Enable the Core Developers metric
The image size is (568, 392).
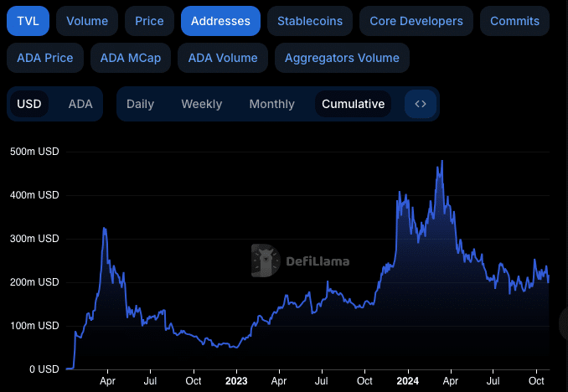[416, 20]
